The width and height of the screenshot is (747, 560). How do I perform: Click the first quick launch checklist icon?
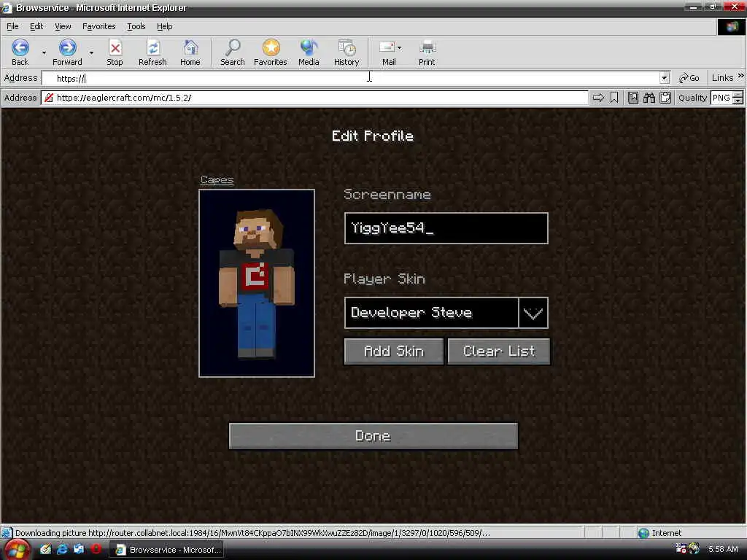click(46, 549)
